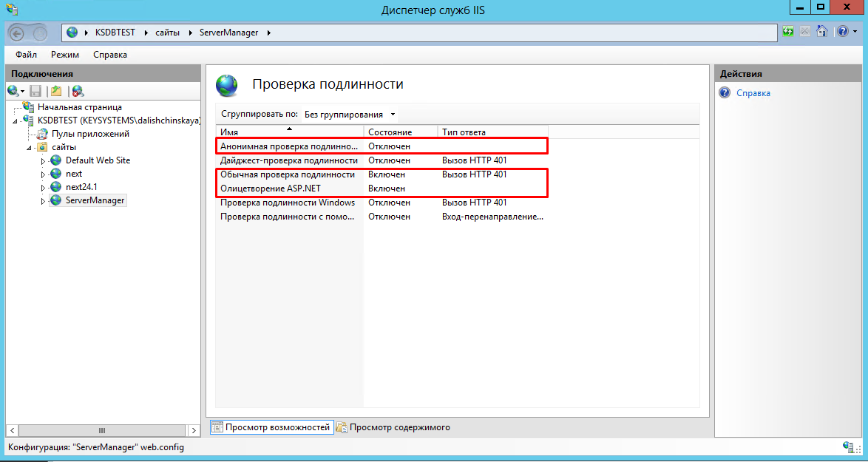Click right arrow of Connections horizontal scrollbar
868x462 pixels.
point(194,430)
